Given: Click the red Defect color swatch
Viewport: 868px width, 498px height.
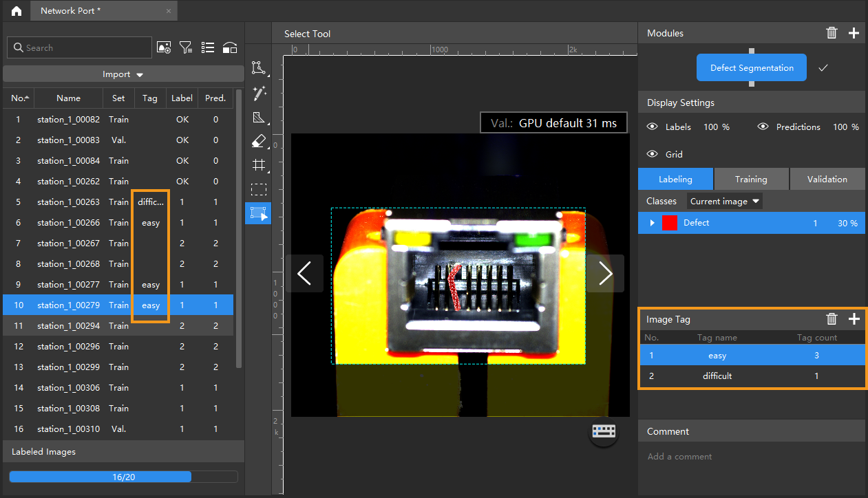Looking at the screenshot, I should [x=669, y=223].
